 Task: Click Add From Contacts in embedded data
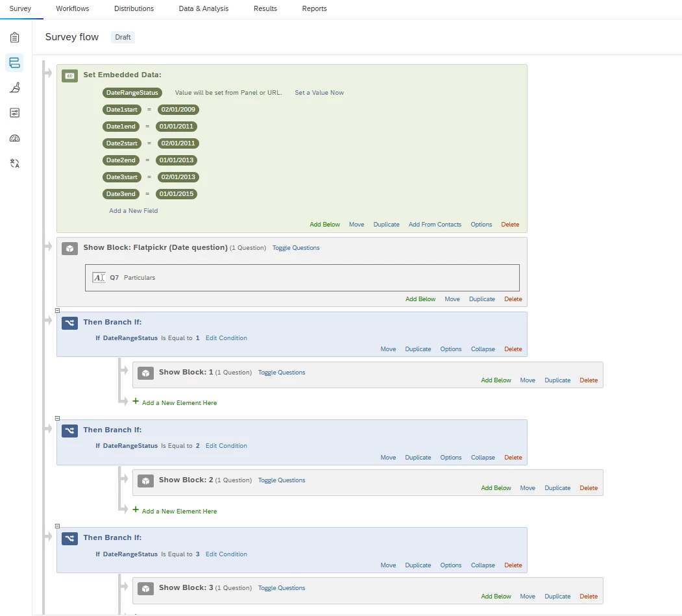(435, 225)
